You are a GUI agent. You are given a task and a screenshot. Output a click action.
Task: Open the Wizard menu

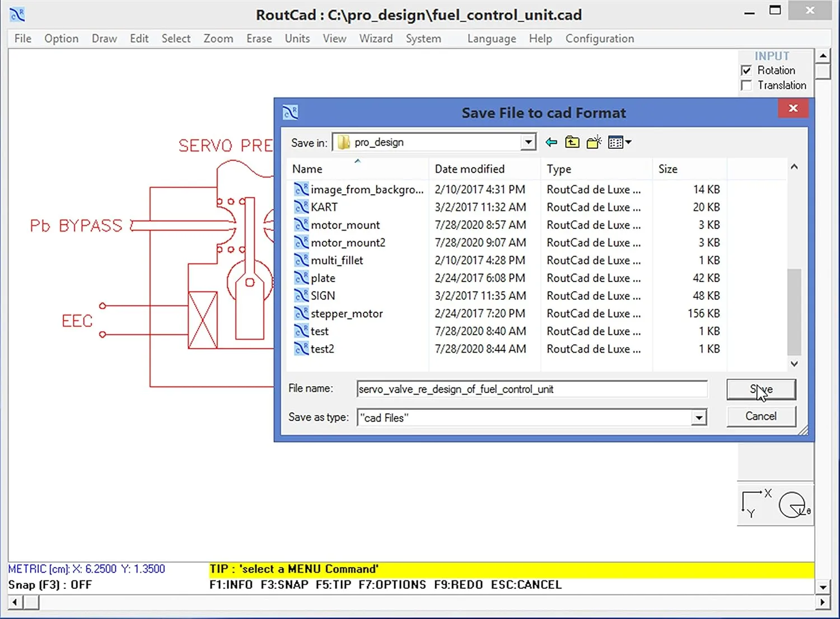click(376, 38)
